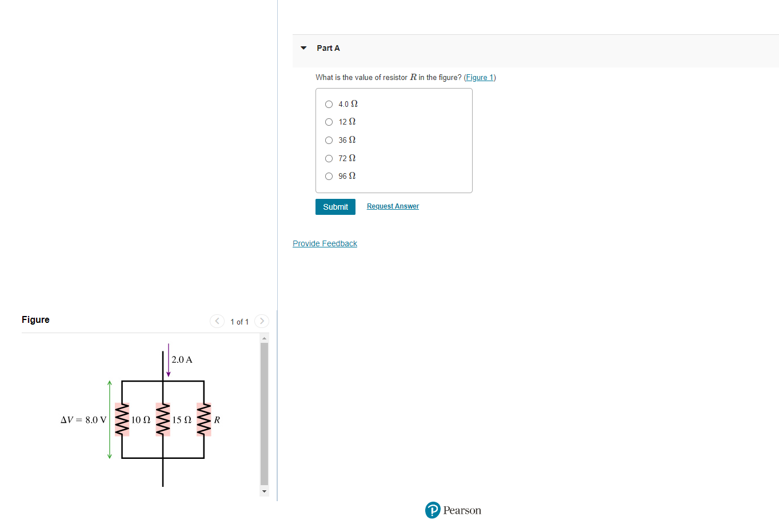Screen dimensions: 779x532
Task: Click the ΔV = 8.0 V label
Action: (83, 420)
